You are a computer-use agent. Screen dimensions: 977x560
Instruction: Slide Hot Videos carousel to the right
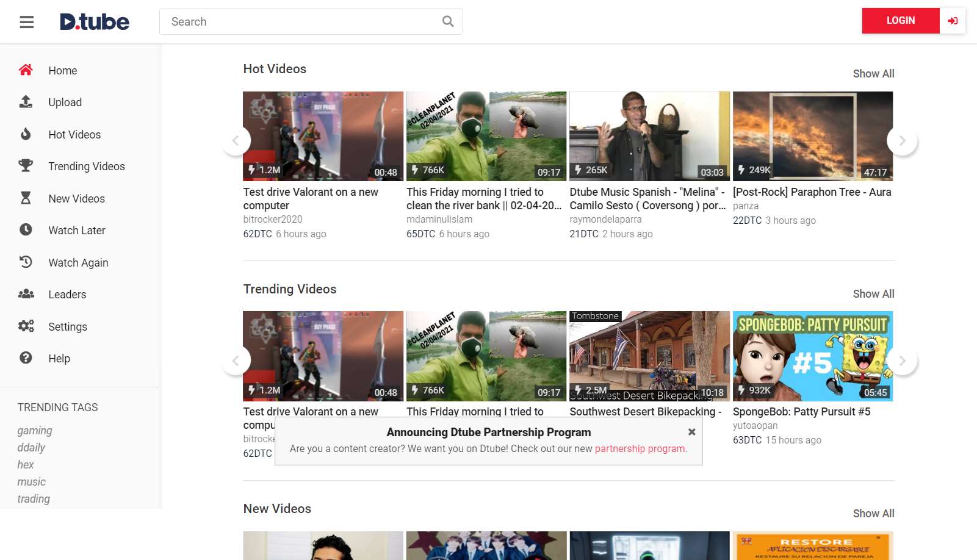point(902,141)
